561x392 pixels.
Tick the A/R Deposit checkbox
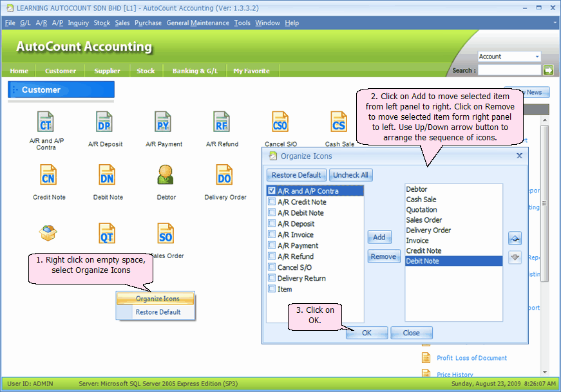click(x=272, y=223)
